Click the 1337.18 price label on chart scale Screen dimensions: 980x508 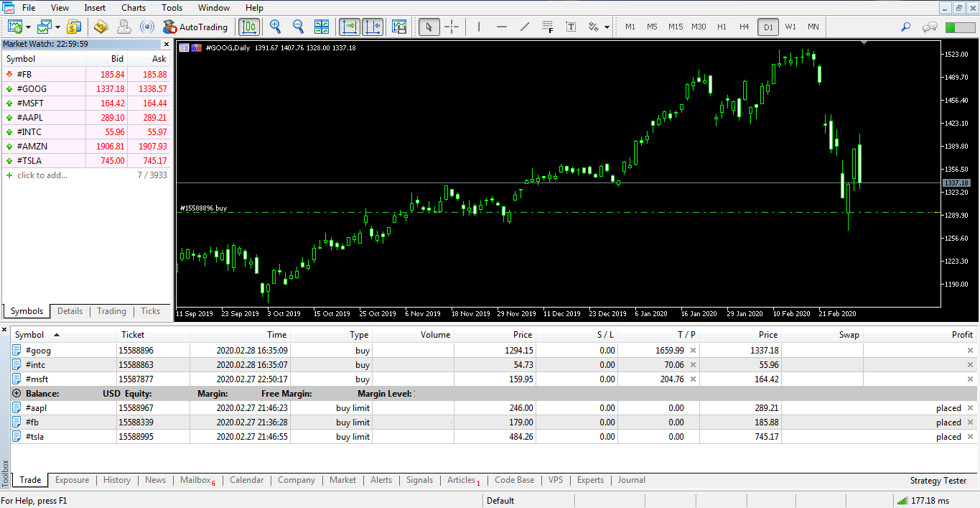pos(956,183)
